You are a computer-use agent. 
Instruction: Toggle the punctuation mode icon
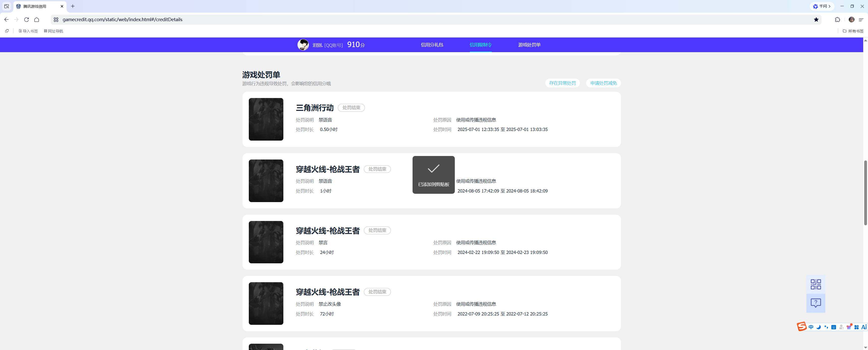pyautogui.click(x=826, y=327)
